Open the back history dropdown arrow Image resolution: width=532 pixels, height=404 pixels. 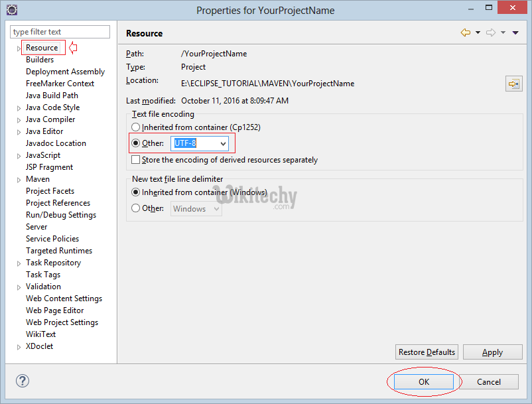pyautogui.click(x=478, y=33)
